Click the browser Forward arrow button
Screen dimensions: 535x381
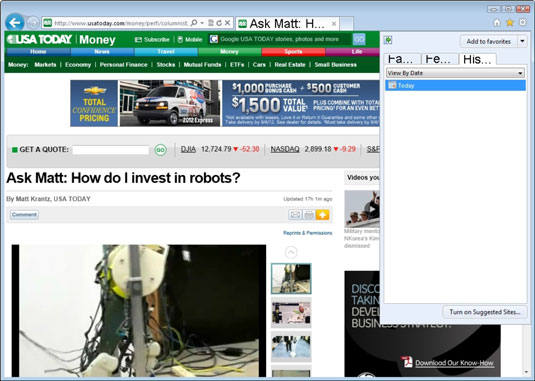pos(33,23)
